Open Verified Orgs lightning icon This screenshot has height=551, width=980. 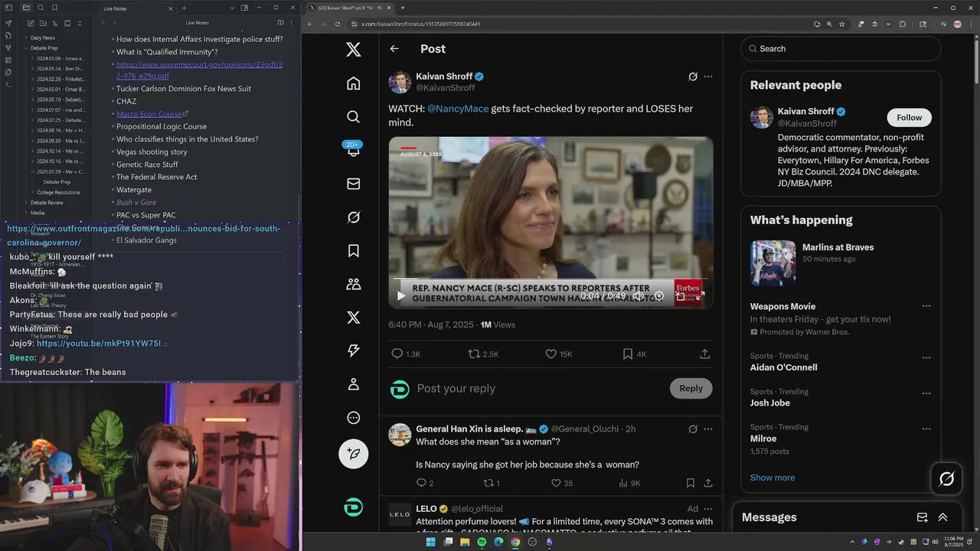[x=353, y=350]
